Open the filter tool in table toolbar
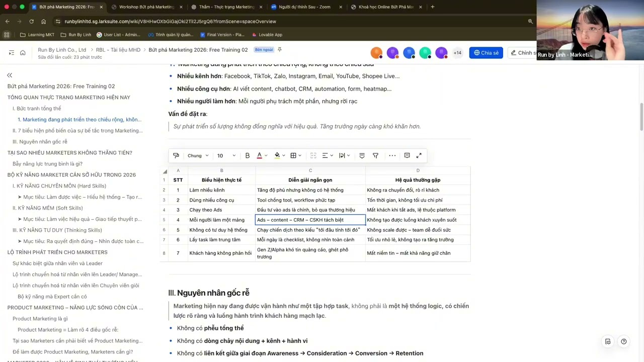The width and height of the screenshot is (644, 362). click(375, 156)
